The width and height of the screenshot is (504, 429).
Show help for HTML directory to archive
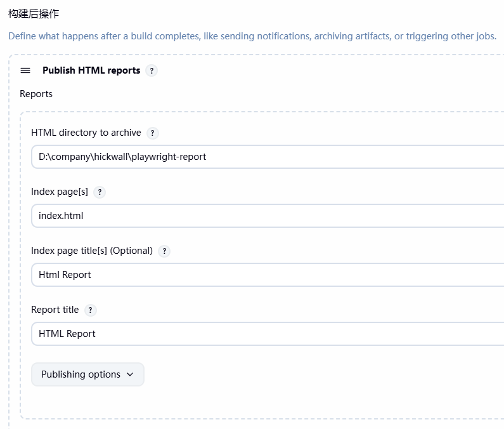(152, 133)
